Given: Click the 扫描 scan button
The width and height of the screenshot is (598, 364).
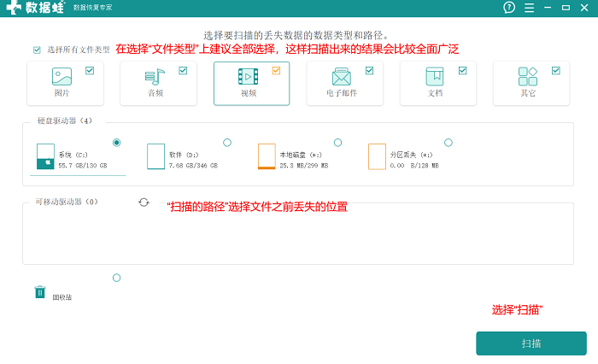Looking at the screenshot, I should 531,343.
